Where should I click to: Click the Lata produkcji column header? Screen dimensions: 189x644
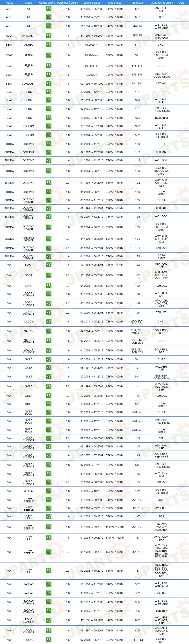coord(92,3)
